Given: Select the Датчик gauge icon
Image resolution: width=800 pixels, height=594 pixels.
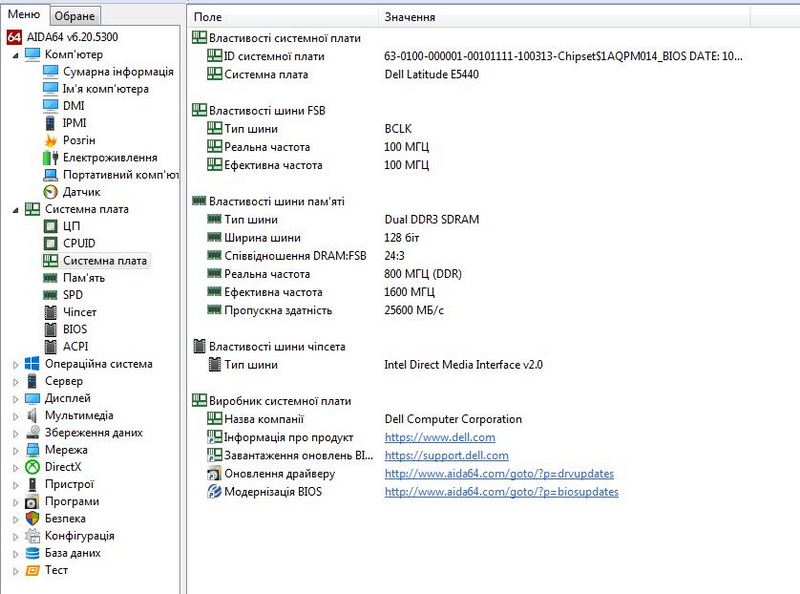Looking at the screenshot, I should click(52, 191).
